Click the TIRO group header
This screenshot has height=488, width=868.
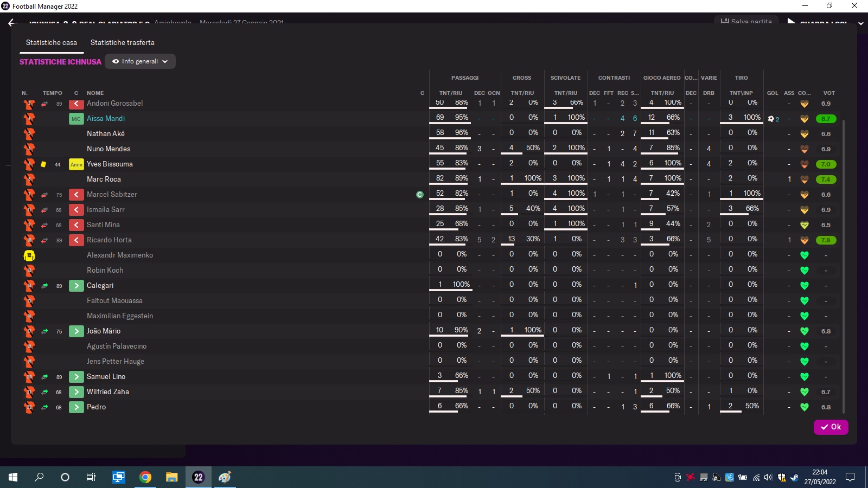[x=741, y=78]
